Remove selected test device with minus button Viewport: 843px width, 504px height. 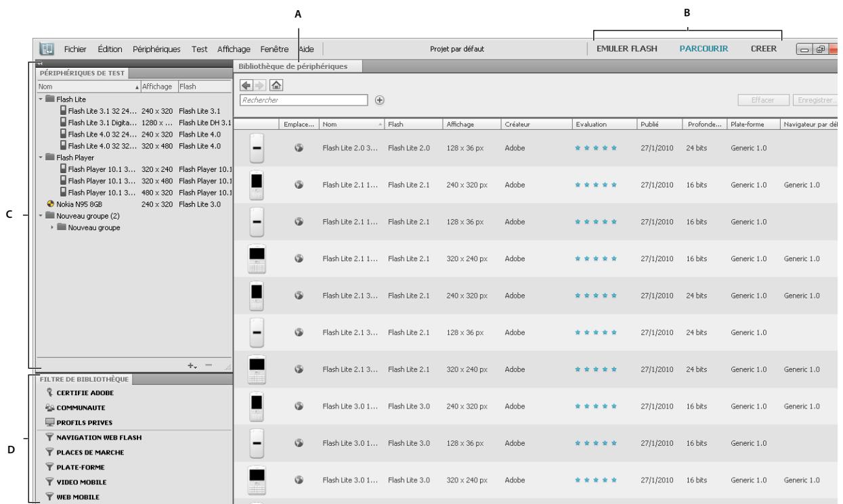pos(209,366)
